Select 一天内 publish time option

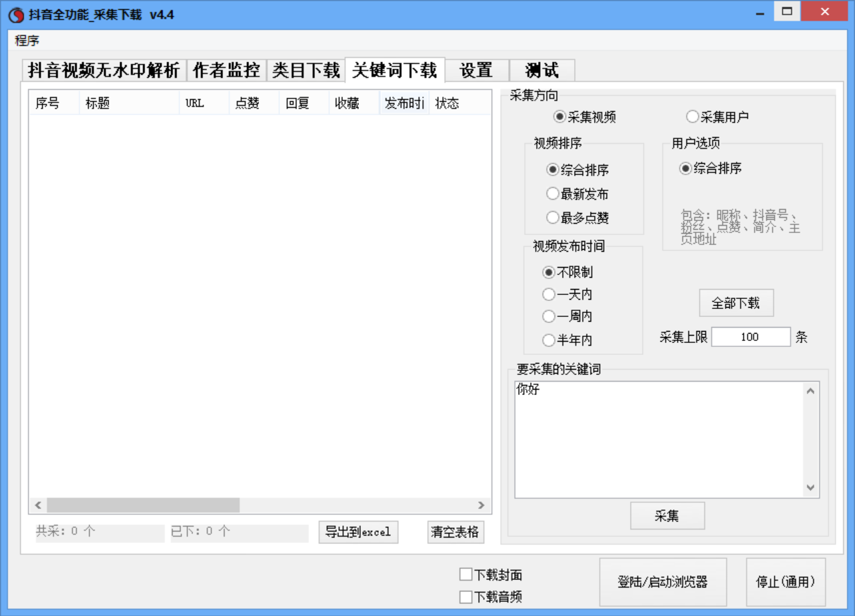coord(567,294)
